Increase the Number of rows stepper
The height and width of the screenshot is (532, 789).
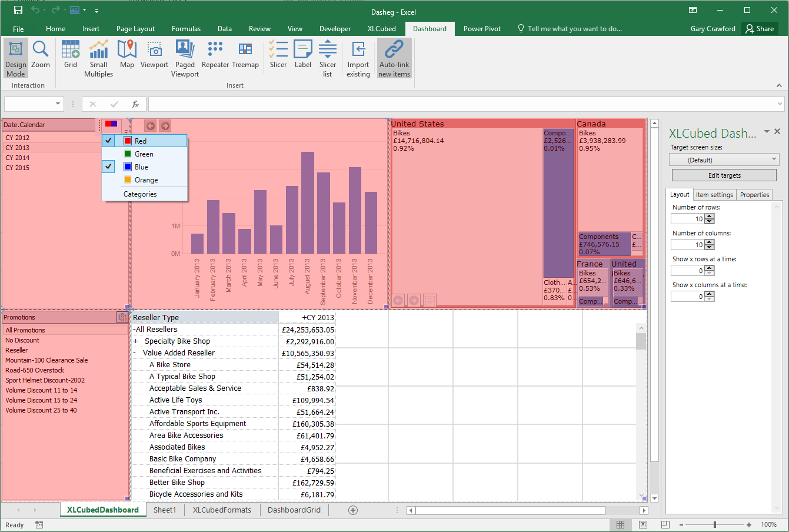pos(710,217)
